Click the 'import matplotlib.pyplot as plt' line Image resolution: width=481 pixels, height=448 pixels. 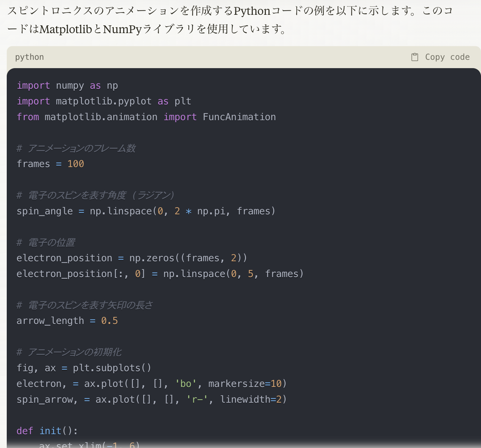[104, 102]
